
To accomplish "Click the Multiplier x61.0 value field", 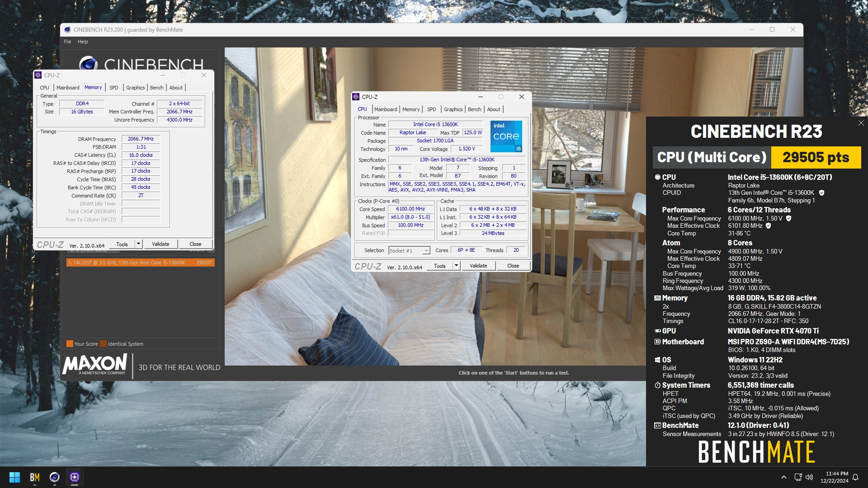I will click(410, 217).
